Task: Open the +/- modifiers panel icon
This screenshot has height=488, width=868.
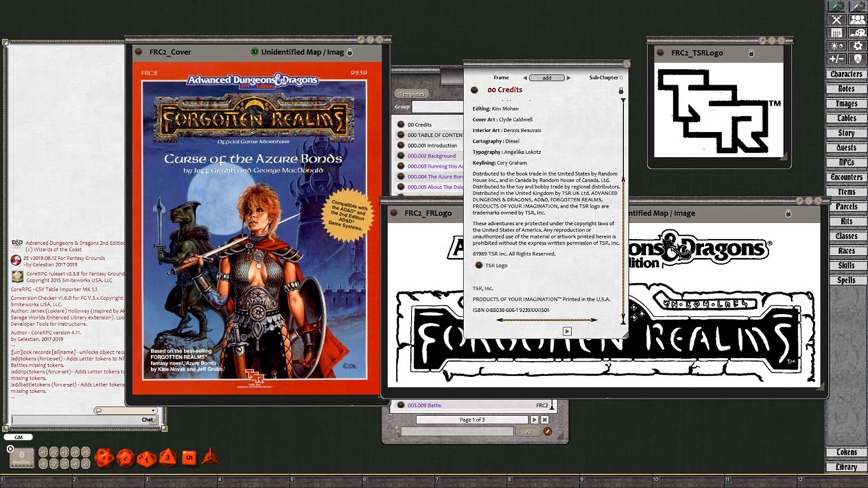Action: [x=836, y=58]
